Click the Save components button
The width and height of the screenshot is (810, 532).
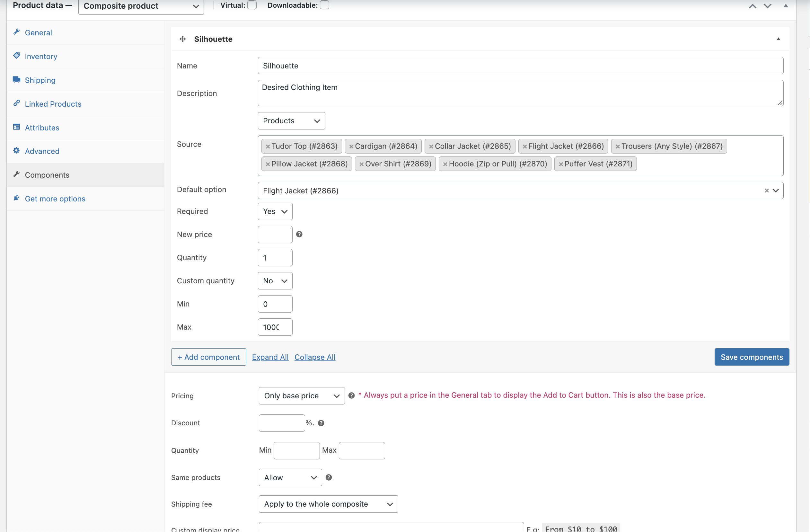click(x=752, y=357)
